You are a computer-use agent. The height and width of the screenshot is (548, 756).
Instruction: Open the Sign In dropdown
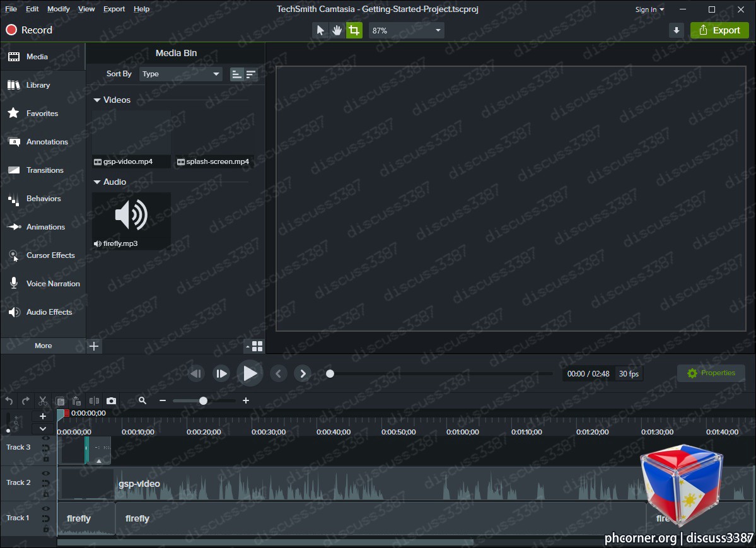(x=649, y=9)
